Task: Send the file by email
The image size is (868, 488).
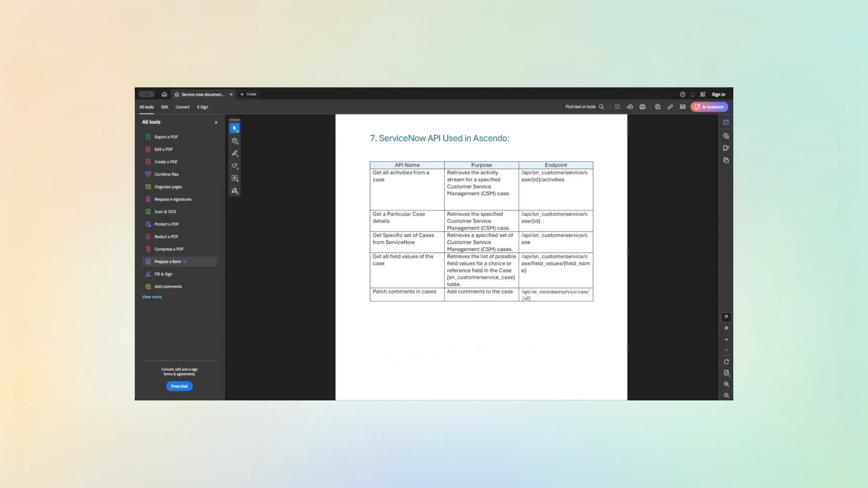Action: (x=683, y=107)
